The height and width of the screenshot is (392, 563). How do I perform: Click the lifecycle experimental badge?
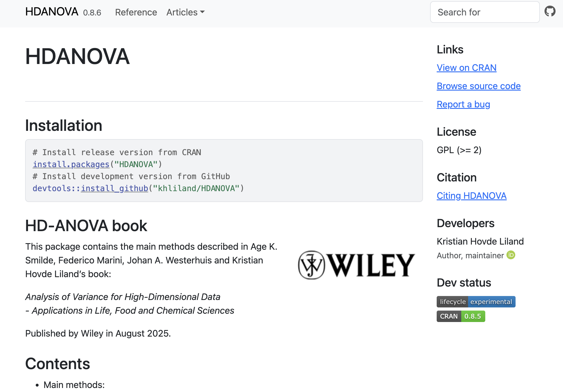coord(476,302)
